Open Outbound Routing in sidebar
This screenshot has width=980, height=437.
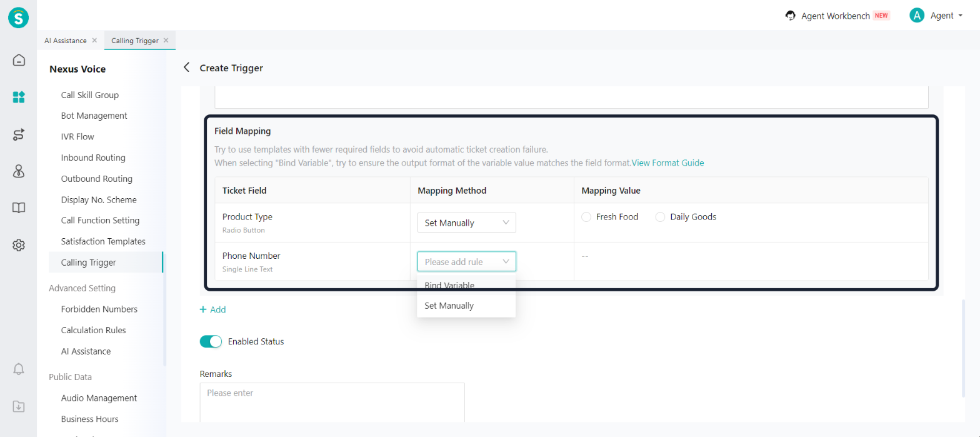[x=97, y=179]
